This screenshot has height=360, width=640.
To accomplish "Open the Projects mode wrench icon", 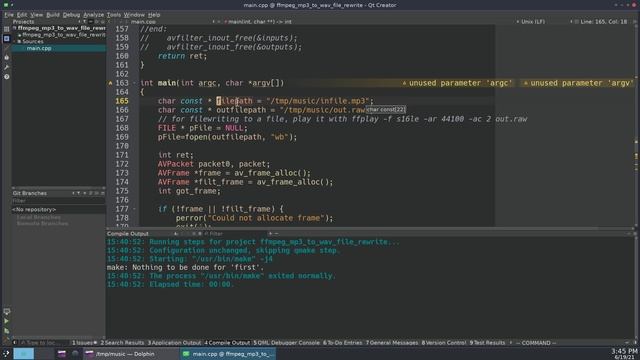I will pos(7,67).
